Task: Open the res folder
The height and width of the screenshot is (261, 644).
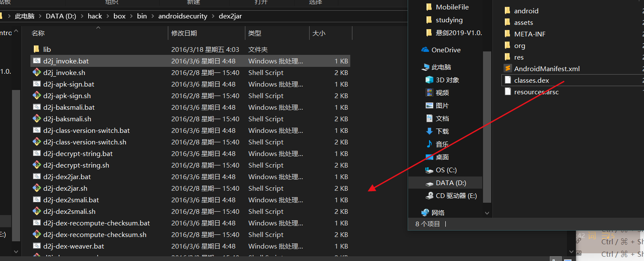Action: click(519, 57)
